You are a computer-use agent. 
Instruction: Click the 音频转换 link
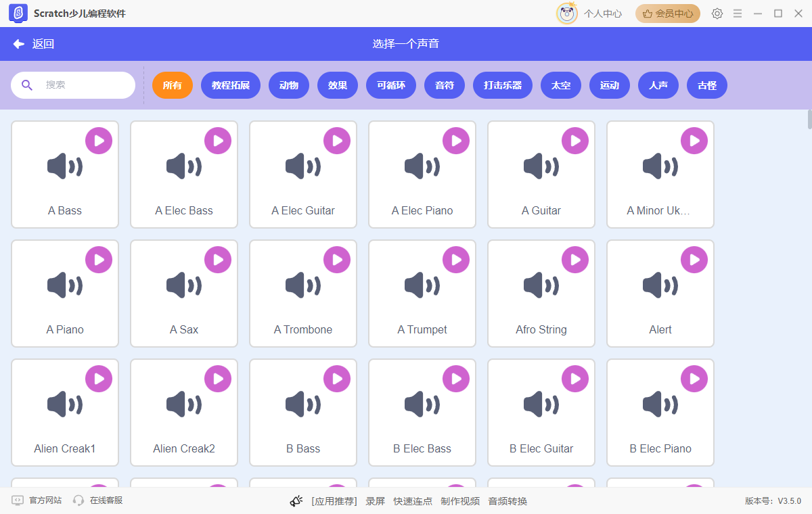click(x=507, y=501)
